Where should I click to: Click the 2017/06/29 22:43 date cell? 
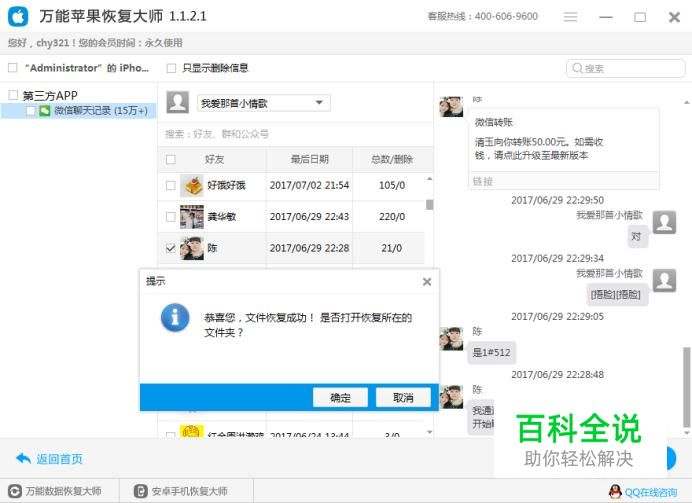click(309, 217)
